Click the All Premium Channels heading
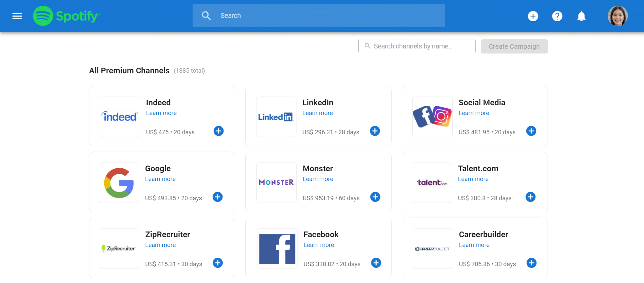This screenshot has width=644, height=283. (x=129, y=71)
